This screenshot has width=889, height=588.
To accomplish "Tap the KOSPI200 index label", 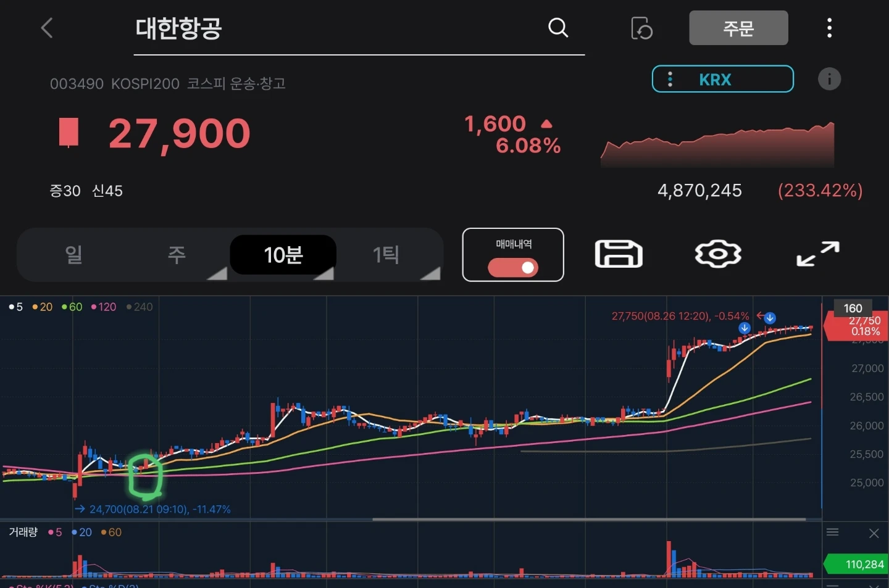I will click(145, 84).
